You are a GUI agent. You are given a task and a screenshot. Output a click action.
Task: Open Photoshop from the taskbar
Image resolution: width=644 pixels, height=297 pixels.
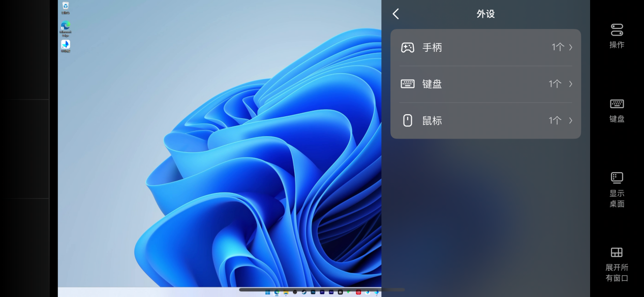[x=313, y=292]
